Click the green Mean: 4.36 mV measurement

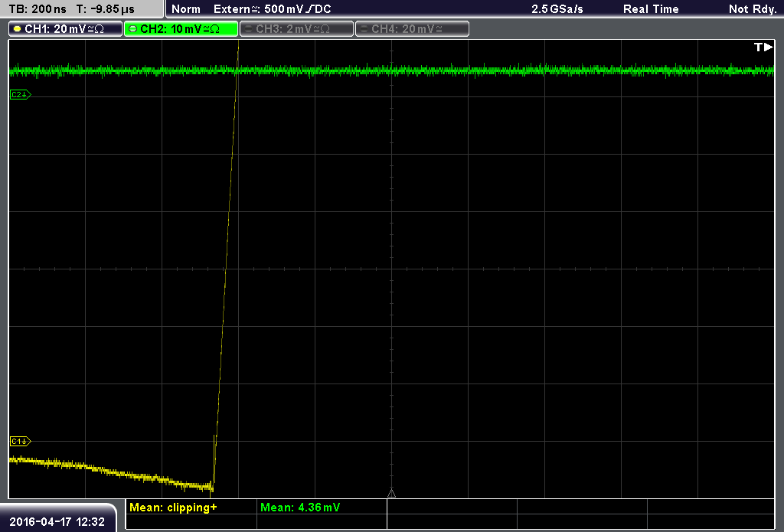coord(300,508)
